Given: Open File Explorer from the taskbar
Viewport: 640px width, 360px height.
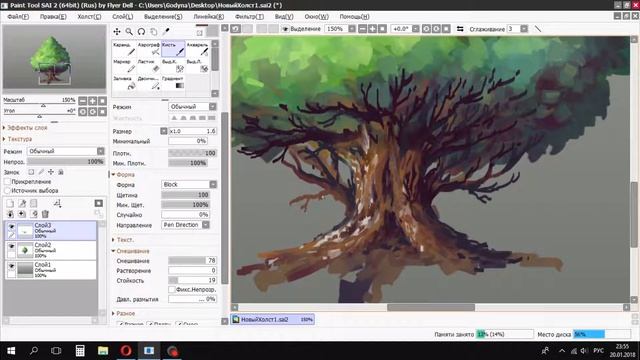Looking at the screenshot, I should [103, 351].
